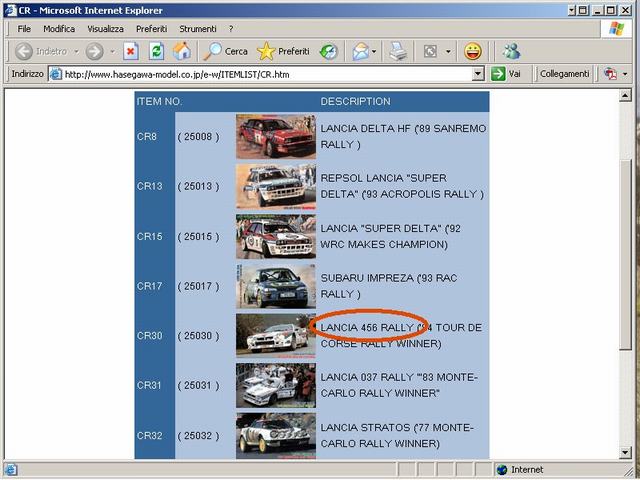Screen dimensions: 640x480
Task: Go to the Home page icon
Action: pos(182,51)
